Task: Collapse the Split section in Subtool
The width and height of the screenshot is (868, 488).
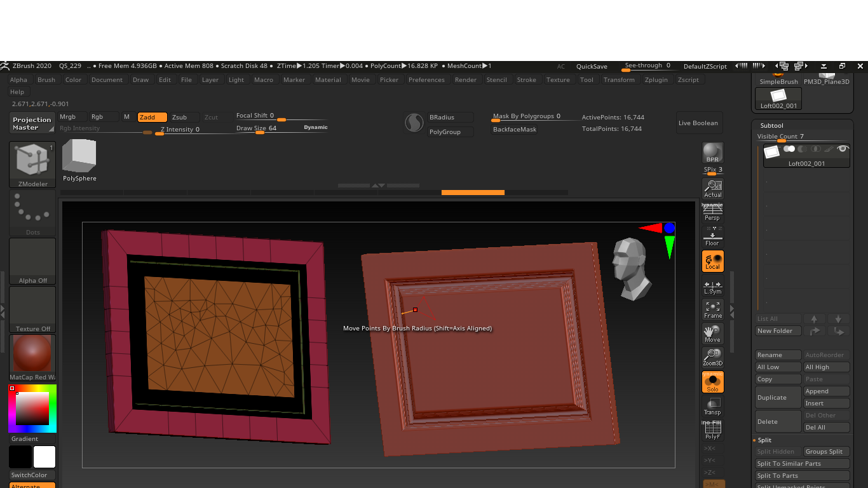Action: point(764,440)
